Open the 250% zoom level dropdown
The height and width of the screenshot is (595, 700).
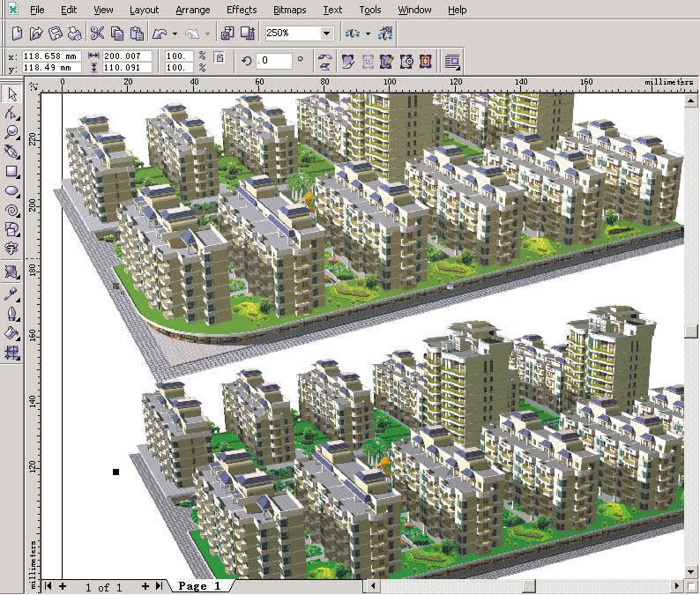[x=326, y=33]
